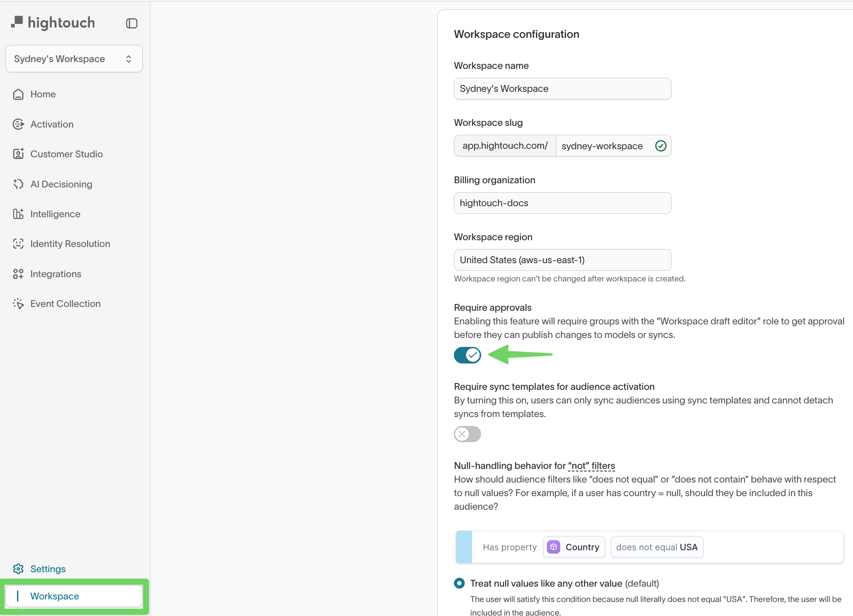Open the "not" filters documentation link
The width and height of the screenshot is (853, 616).
pyautogui.click(x=591, y=466)
